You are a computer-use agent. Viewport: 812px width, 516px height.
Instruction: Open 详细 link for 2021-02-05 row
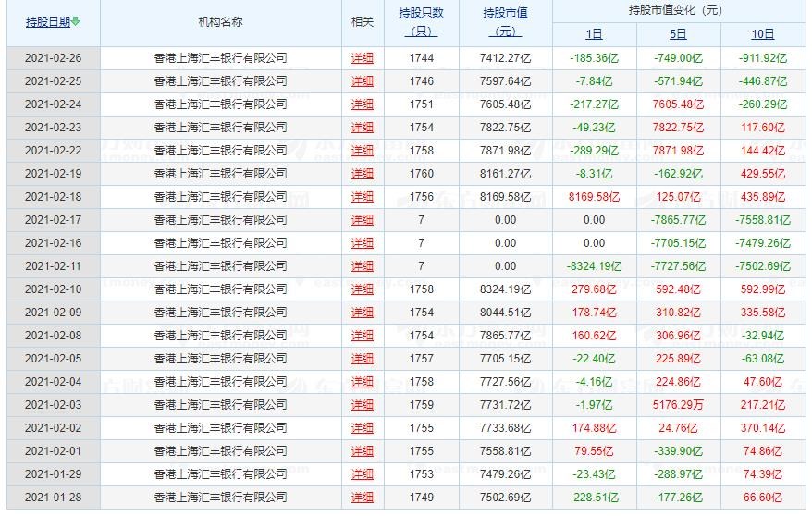point(362,359)
